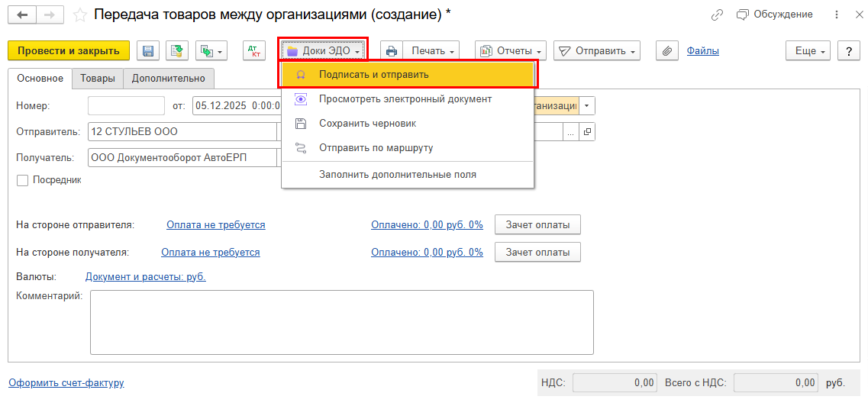The image size is (868, 406).
Task: Open the Отчеты dropdown menu
Action: (511, 51)
